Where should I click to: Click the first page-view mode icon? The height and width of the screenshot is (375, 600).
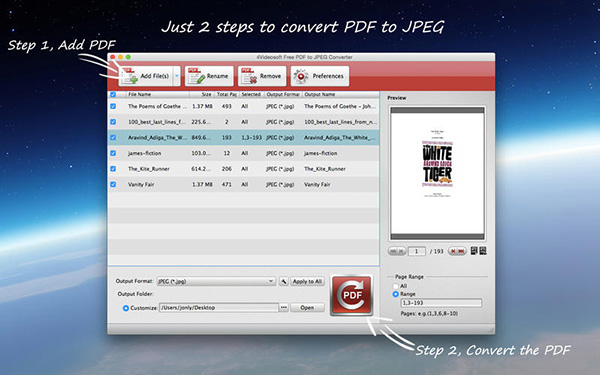click(474, 251)
